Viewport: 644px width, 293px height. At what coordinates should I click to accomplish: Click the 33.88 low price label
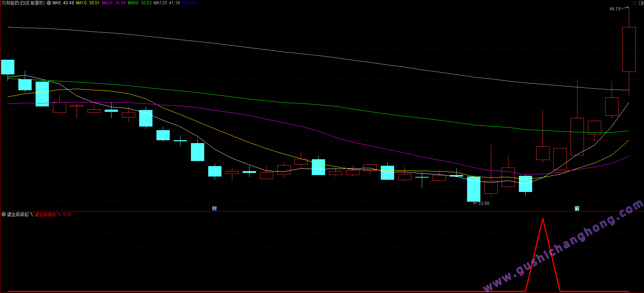[x=484, y=203]
